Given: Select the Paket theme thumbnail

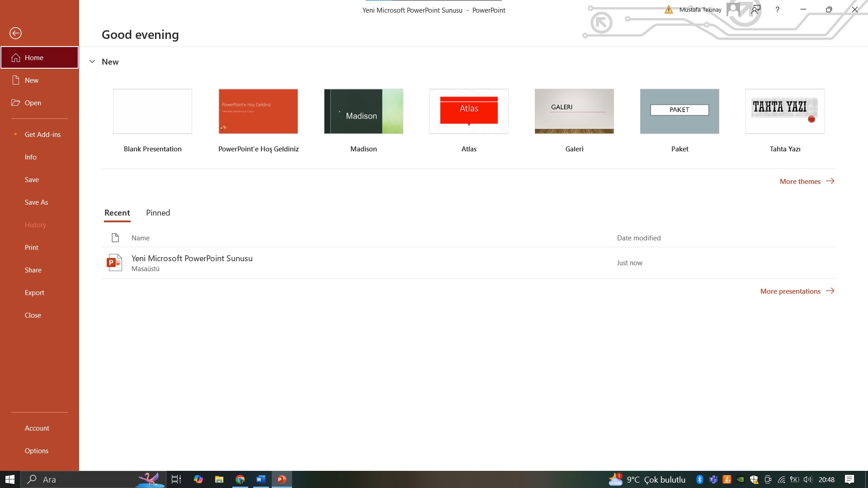Looking at the screenshot, I should [x=679, y=111].
